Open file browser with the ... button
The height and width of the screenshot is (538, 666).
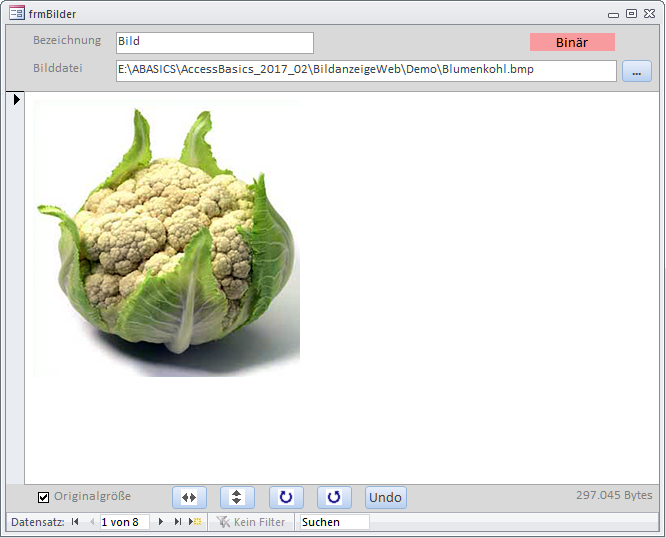pos(636,71)
